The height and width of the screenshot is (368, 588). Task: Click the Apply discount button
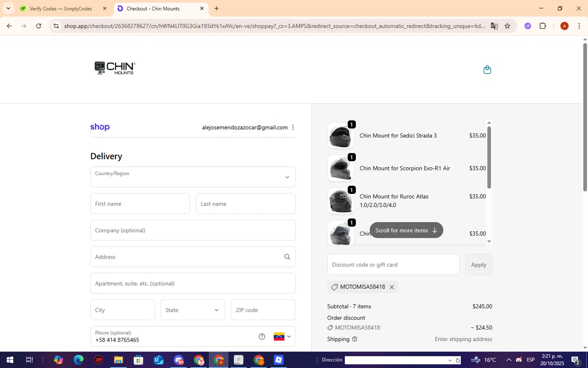[479, 264]
